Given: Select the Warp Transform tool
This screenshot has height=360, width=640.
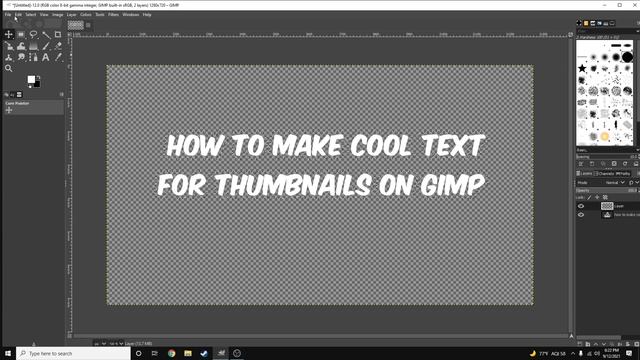Looking at the screenshot, I should [21, 46].
